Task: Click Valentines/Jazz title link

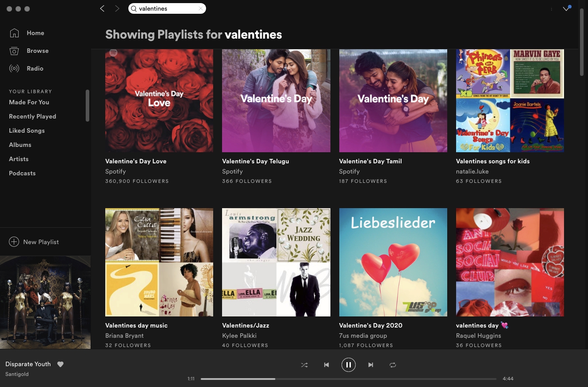Action: (x=246, y=325)
